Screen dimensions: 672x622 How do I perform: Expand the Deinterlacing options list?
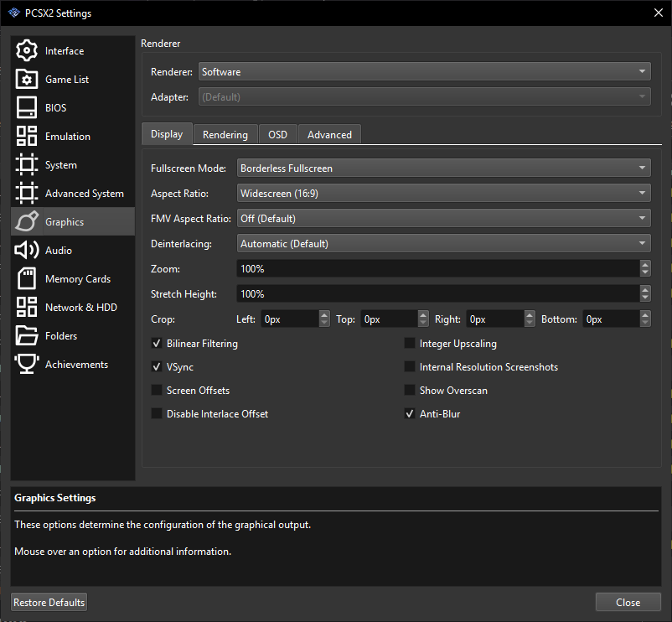point(444,243)
